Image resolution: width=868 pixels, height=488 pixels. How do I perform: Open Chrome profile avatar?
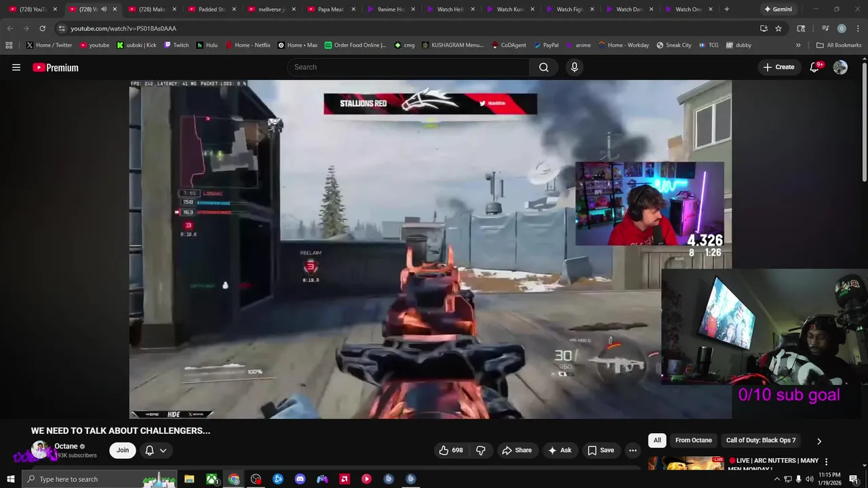(842, 28)
